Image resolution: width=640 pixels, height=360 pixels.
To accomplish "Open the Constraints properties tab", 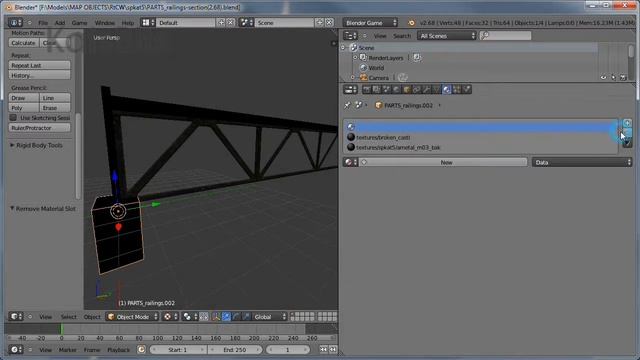I will (416, 89).
